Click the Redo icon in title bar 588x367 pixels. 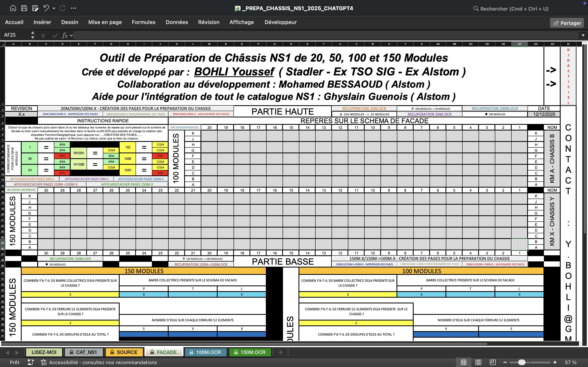tap(62, 8)
